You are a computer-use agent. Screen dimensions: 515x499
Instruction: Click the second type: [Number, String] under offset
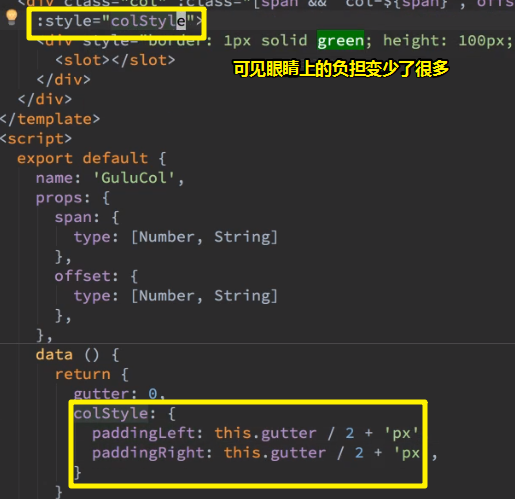[x=175, y=296]
